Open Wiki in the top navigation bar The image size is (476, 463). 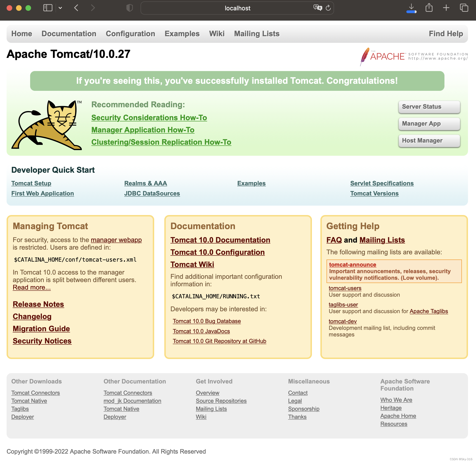pyautogui.click(x=217, y=34)
